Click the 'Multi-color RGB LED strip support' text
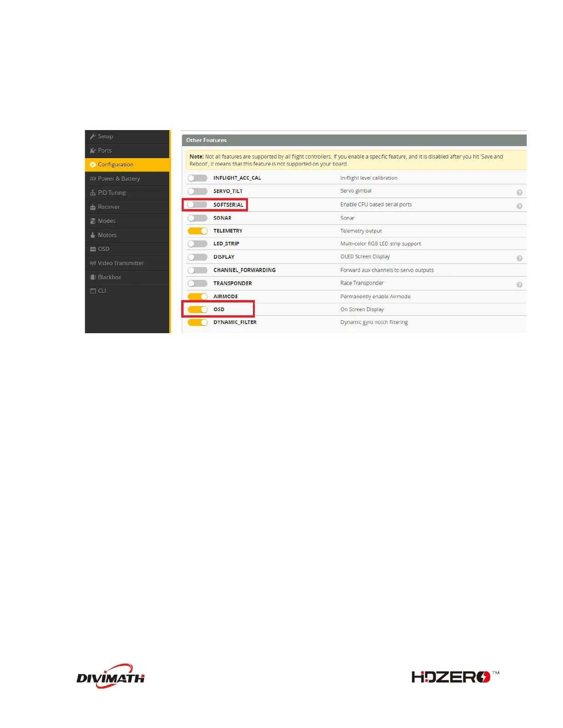Screen dimensions: 563x728 [380, 244]
